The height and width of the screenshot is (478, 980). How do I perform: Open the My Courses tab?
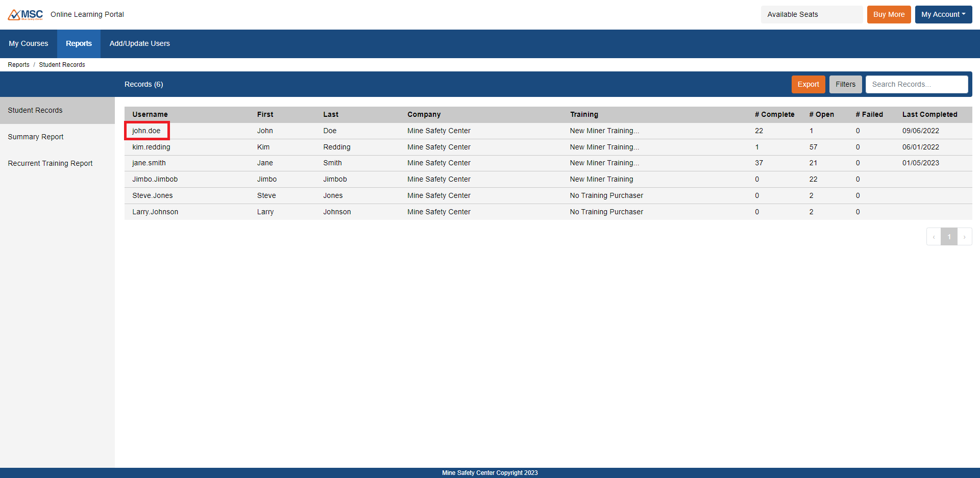pyautogui.click(x=29, y=43)
